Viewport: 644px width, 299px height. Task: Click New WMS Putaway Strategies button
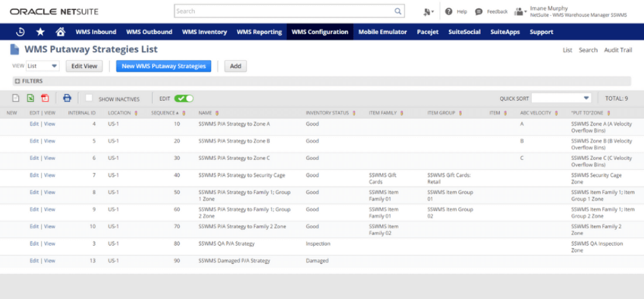click(163, 66)
